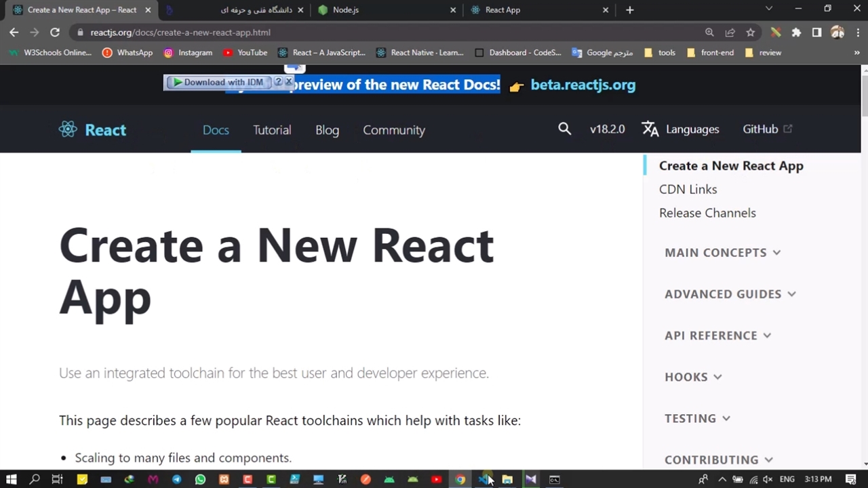Reload the page with the refresh icon
The height and width of the screenshot is (488, 868).
55,33
